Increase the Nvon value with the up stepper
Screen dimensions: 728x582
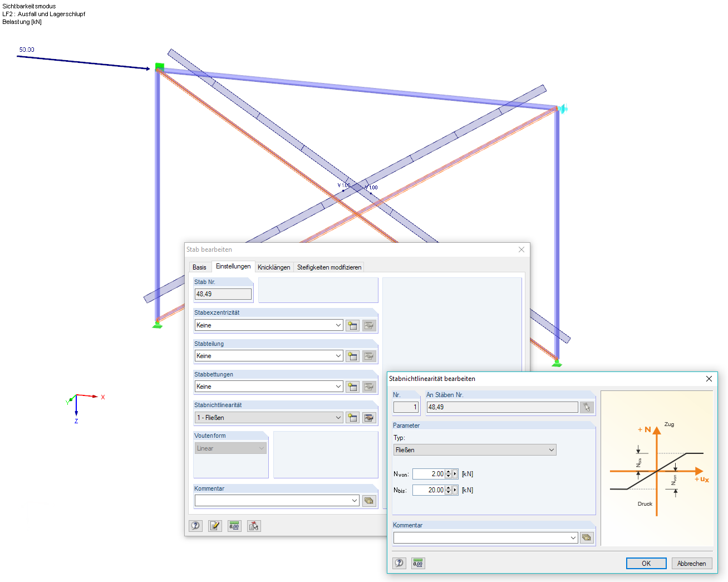tap(449, 471)
